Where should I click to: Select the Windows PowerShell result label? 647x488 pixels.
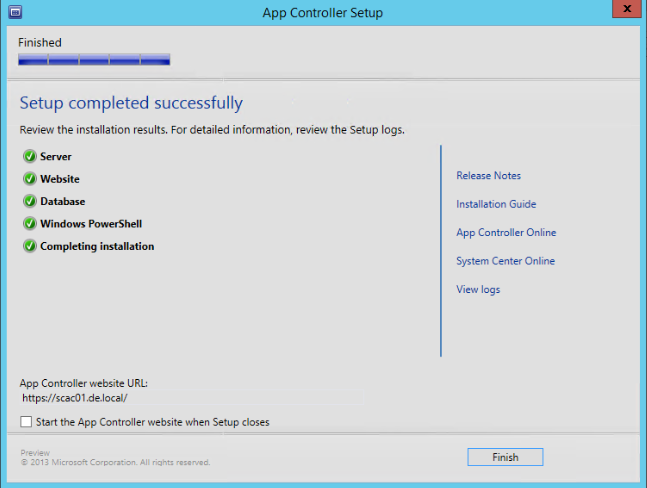coord(98,224)
